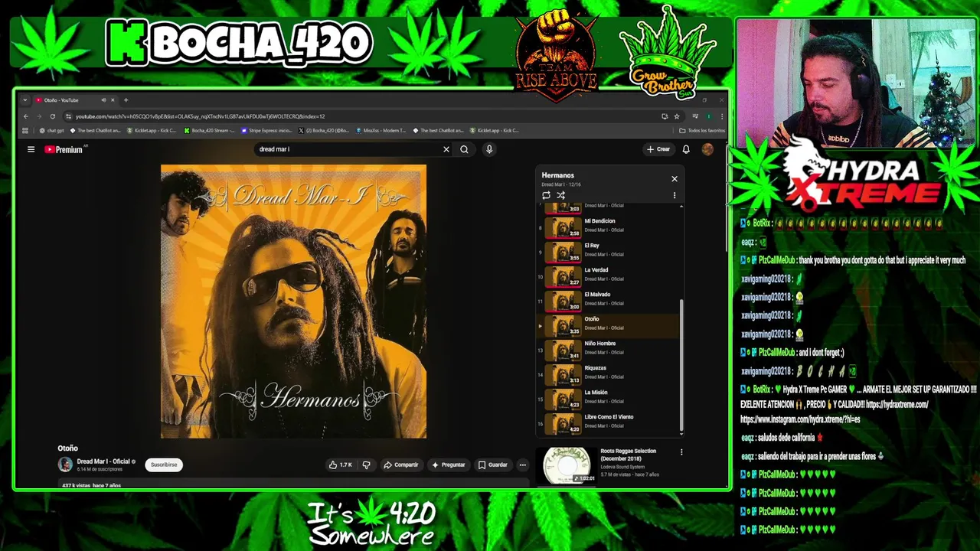Open a new browser tab
Screen dimensions: 980x551
[x=126, y=100]
